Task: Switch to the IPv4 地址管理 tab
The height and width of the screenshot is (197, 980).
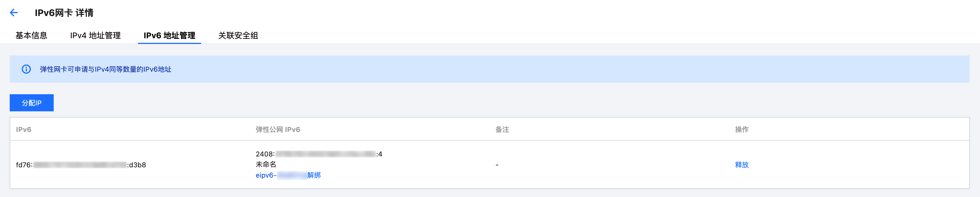Action: coord(95,35)
